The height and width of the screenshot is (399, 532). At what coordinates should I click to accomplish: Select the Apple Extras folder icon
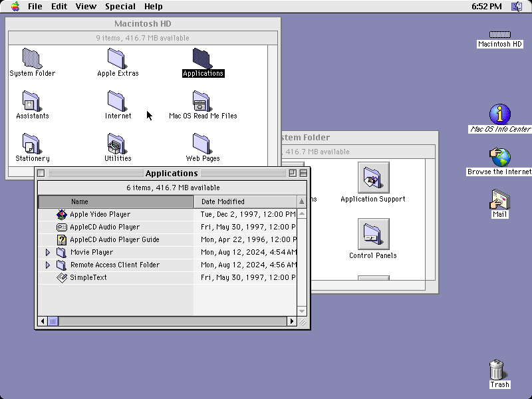point(118,59)
